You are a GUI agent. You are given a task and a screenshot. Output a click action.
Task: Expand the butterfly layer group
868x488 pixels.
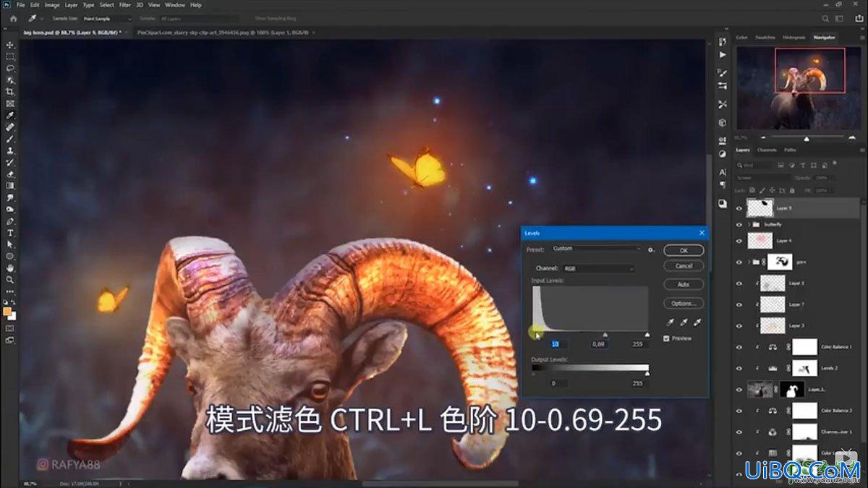(x=749, y=225)
